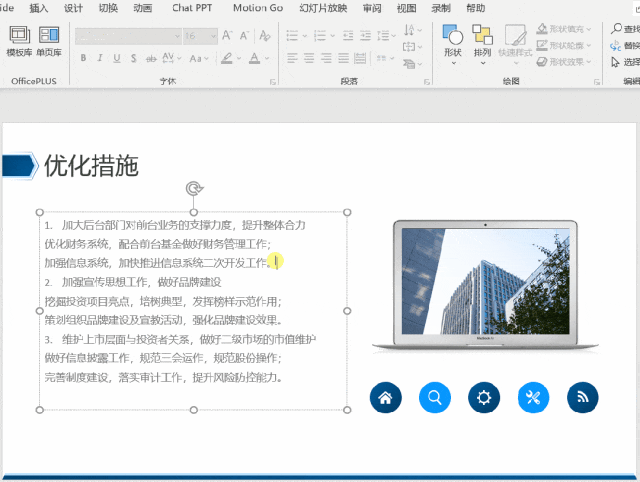This screenshot has height=482, width=640.
Task: Switch to the 审阅 tab
Action: [x=372, y=8]
